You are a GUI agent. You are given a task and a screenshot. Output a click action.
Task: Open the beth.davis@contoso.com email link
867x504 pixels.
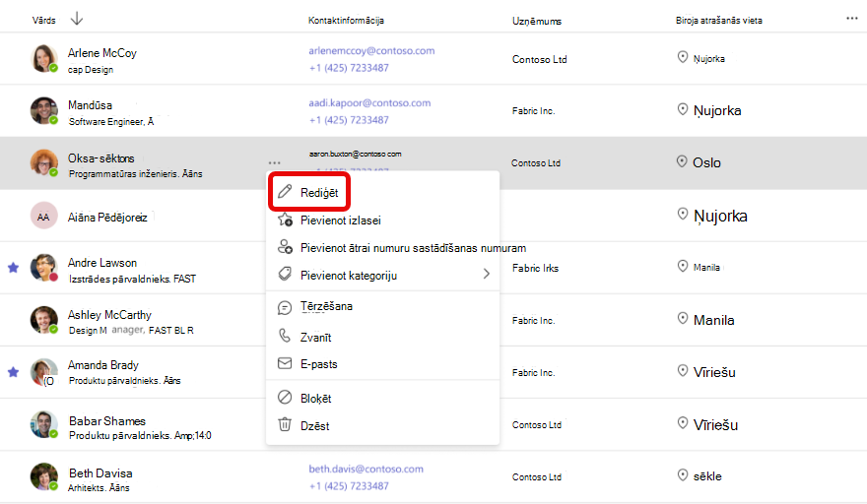pyautogui.click(x=367, y=469)
